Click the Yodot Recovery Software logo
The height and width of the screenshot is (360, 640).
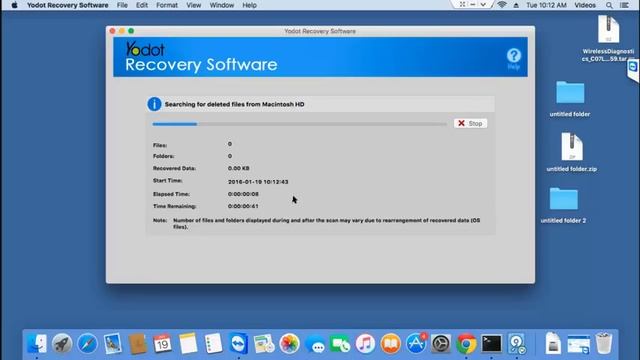tap(201, 57)
